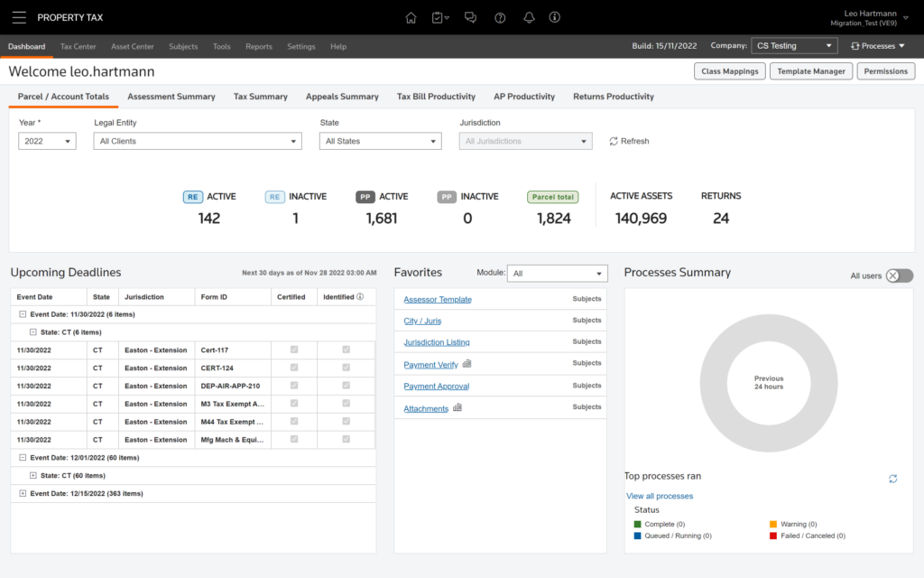
Task: Click the Previous 24 hours donut chart
Action: (x=768, y=383)
